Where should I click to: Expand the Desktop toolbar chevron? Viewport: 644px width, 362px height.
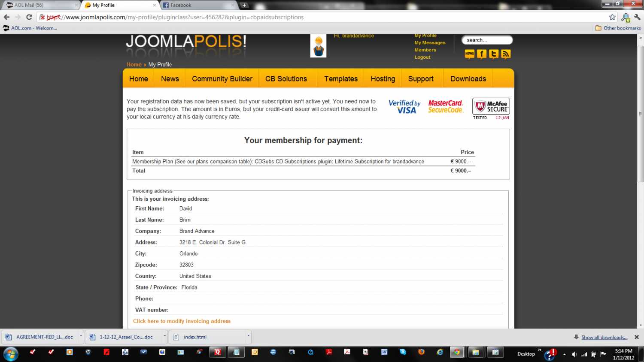(540, 350)
